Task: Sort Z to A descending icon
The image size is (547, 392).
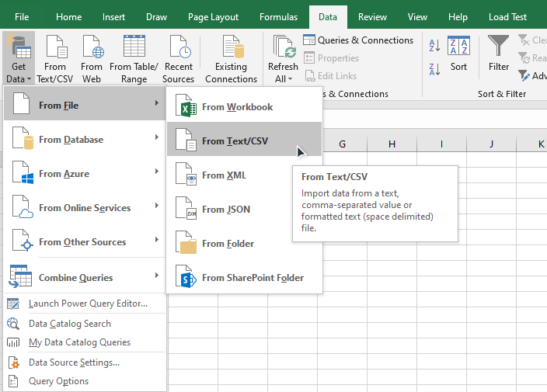Action: click(434, 69)
